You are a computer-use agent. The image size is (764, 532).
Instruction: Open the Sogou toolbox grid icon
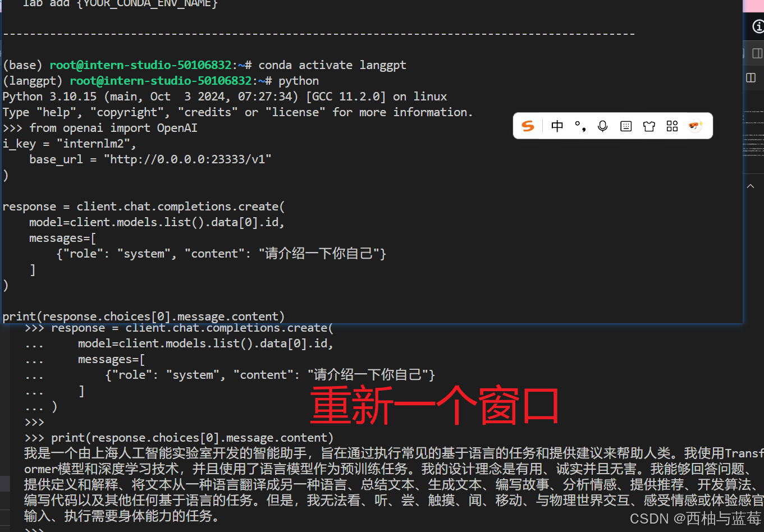point(672,126)
